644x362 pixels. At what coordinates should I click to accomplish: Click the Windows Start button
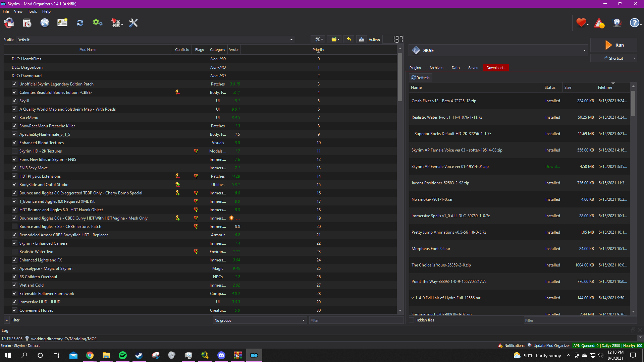pyautogui.click(x=8, y=355)
